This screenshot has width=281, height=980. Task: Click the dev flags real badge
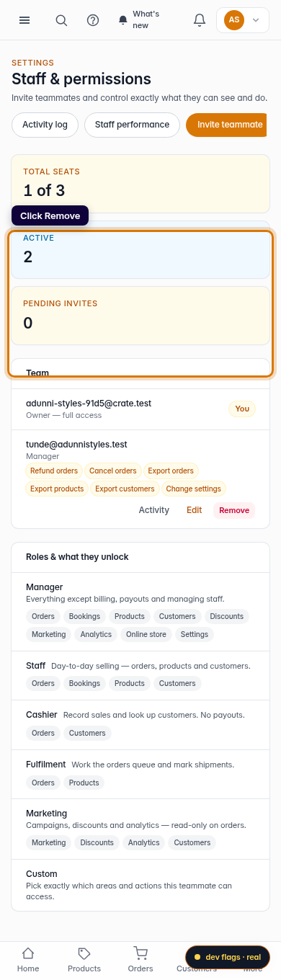(x=228, y=957)
